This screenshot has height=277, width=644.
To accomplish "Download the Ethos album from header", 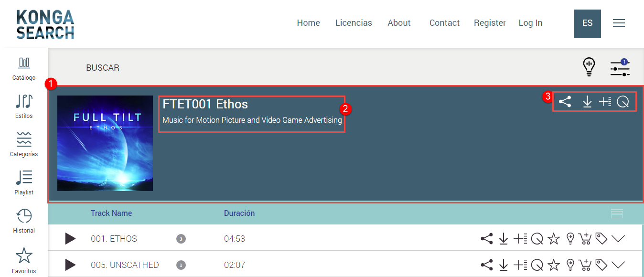I will (x=587, y=102).
